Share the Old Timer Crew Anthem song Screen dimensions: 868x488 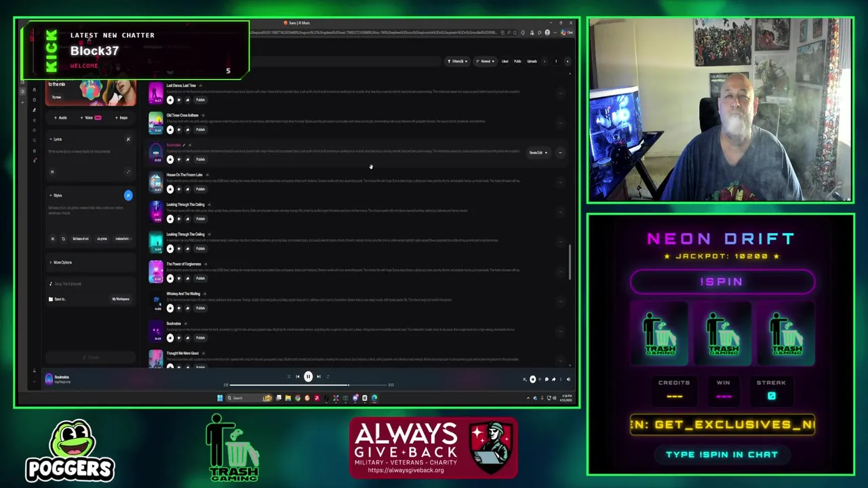187,129
